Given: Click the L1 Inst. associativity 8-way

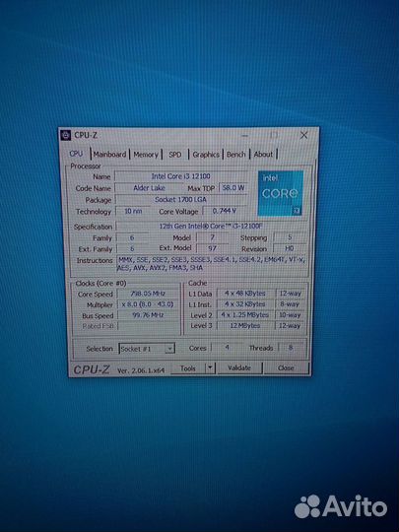Looking at the screenshot, I should pos(290,304).
